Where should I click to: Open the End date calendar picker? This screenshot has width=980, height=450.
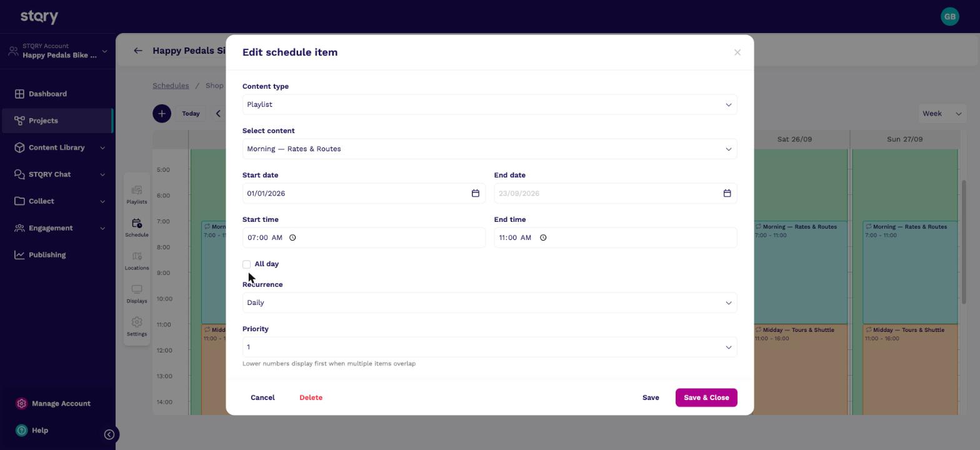click(x=727, y=194)
